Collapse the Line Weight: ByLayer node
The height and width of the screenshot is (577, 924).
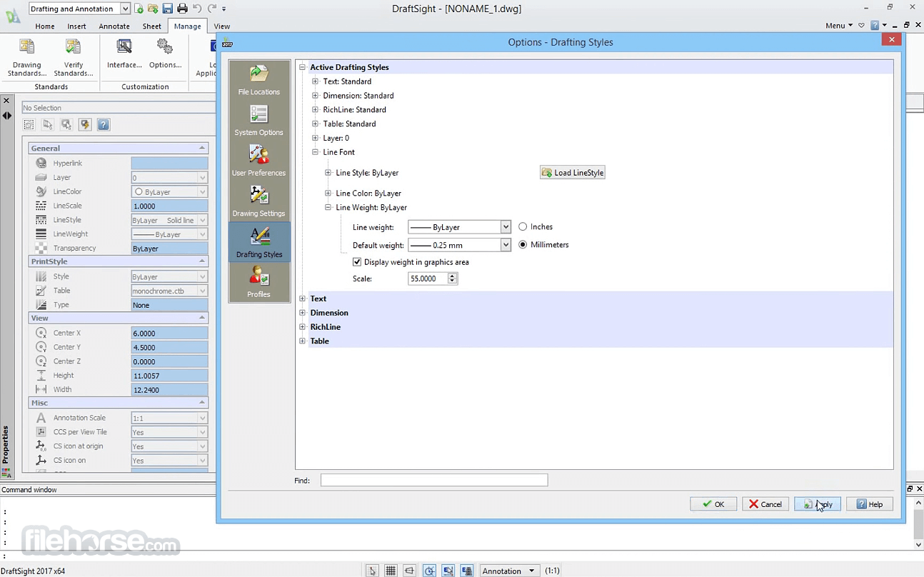tap(328, 208)
